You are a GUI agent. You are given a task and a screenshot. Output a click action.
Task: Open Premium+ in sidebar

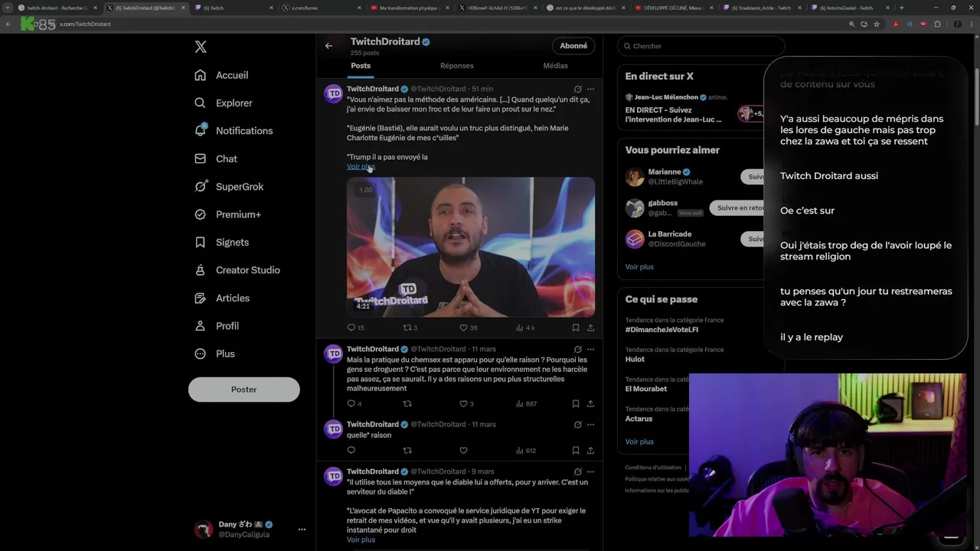click(227, 214)
